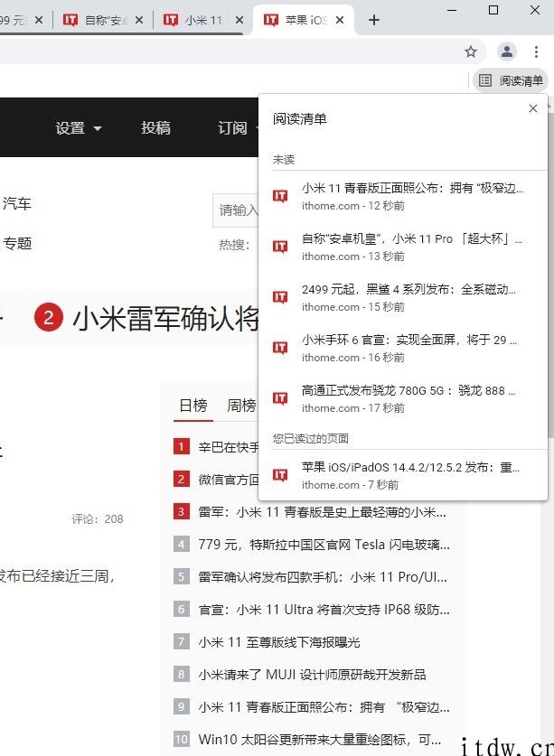This screenshot has height=756, width=554.
Task: Open rank 10 article Win10 太阳谷更新
Action: (319, 739)
